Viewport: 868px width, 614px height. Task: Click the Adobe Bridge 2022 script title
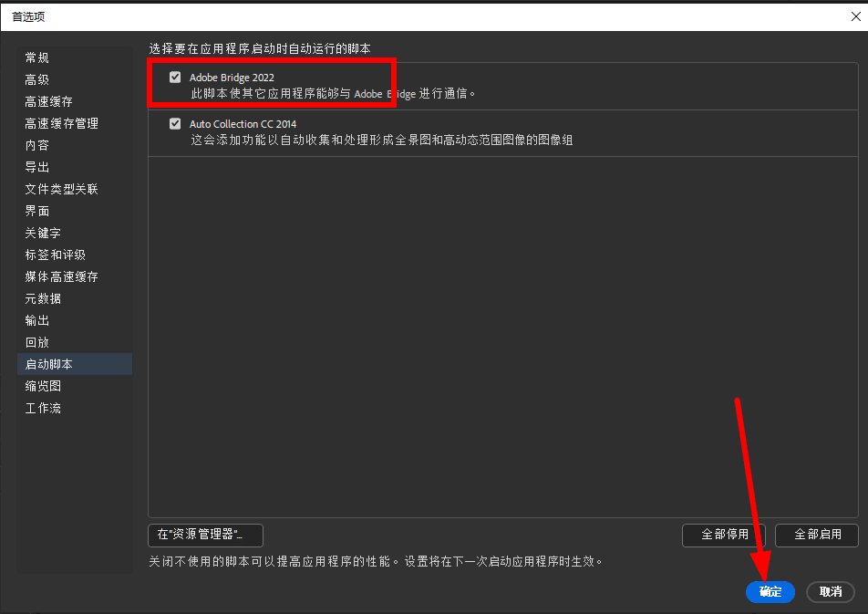click(232, 78)
